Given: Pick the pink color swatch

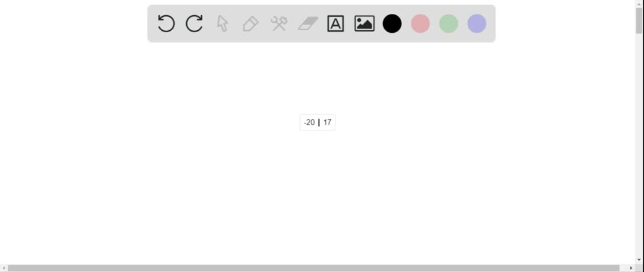Looking at the screenshot, I should (421, 23).
